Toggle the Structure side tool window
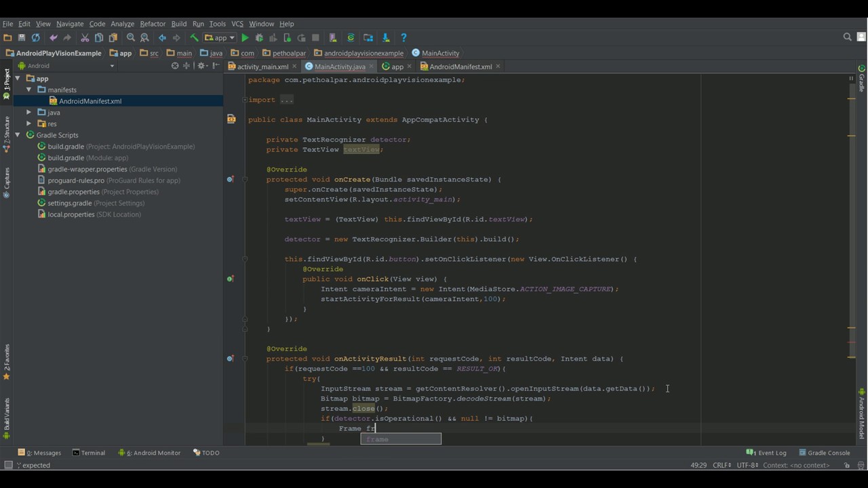 7,134
